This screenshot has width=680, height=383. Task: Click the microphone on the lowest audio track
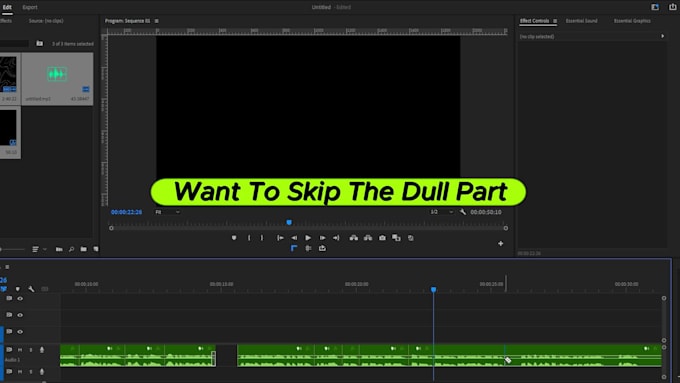click(42, 372)
